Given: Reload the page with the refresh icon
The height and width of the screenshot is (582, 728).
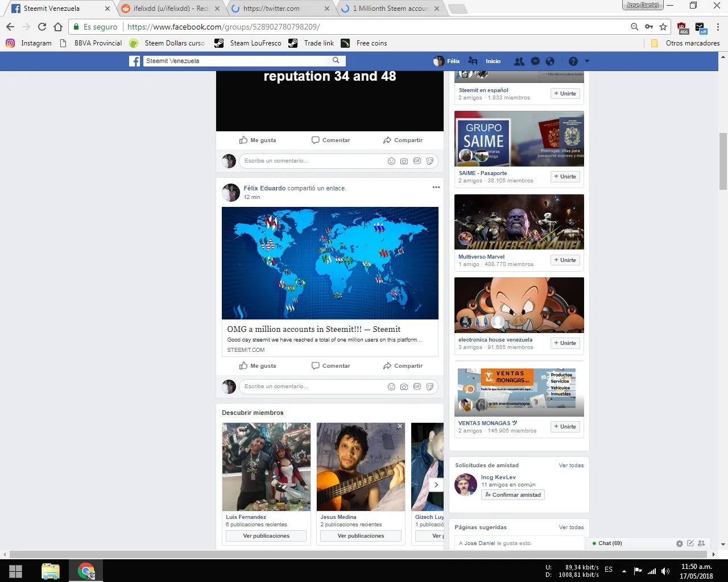Looking at the screenshot, I should tap(42, 27).
